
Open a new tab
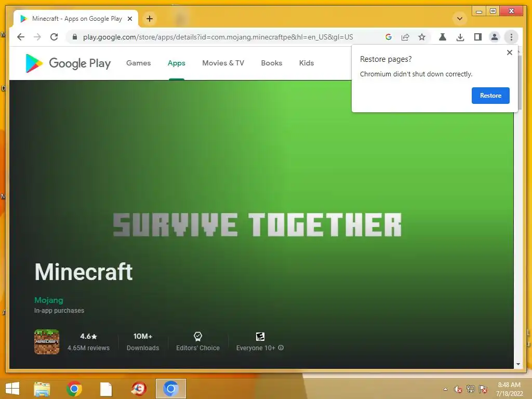[x=150, y=19]
